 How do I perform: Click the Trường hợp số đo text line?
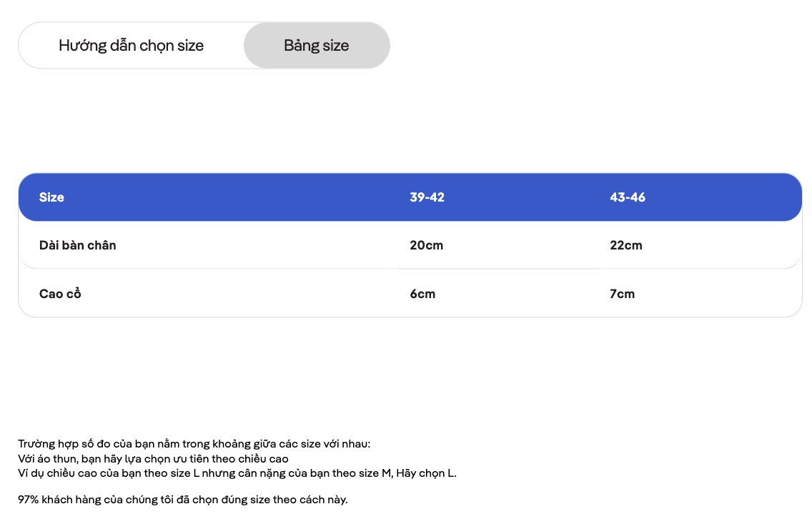194,444
